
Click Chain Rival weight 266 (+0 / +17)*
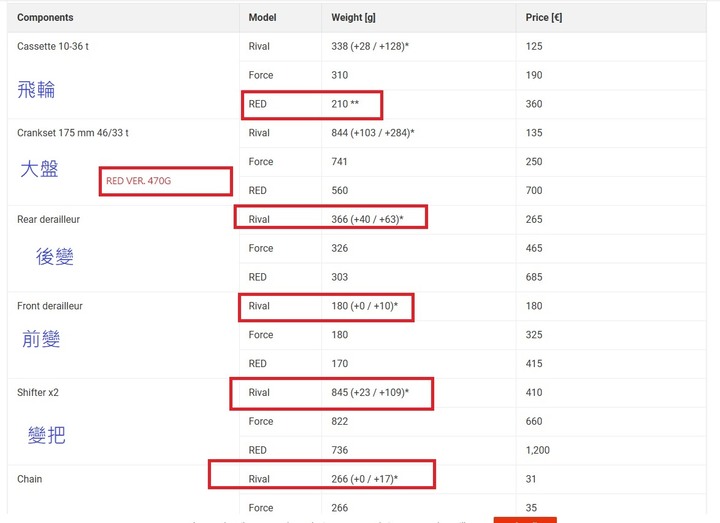pyautogui.click(x=364, y=479)
